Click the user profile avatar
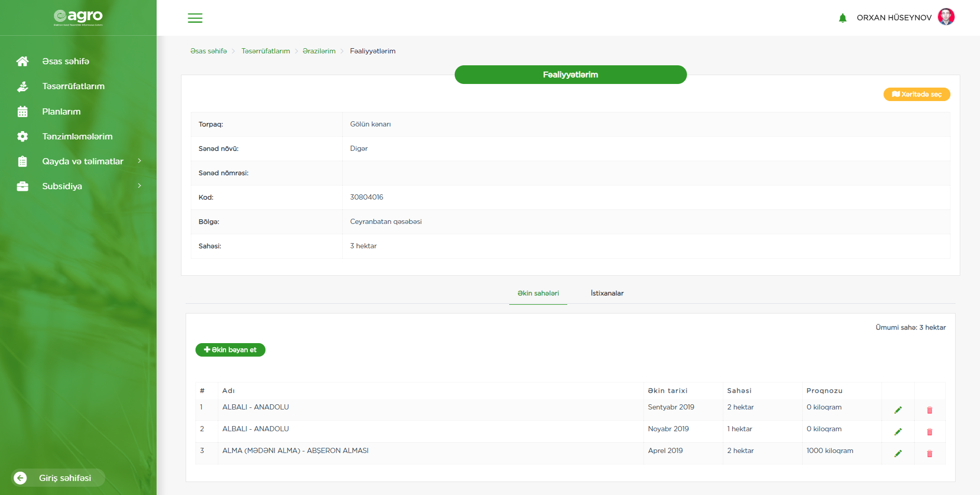 coord(946,17)
